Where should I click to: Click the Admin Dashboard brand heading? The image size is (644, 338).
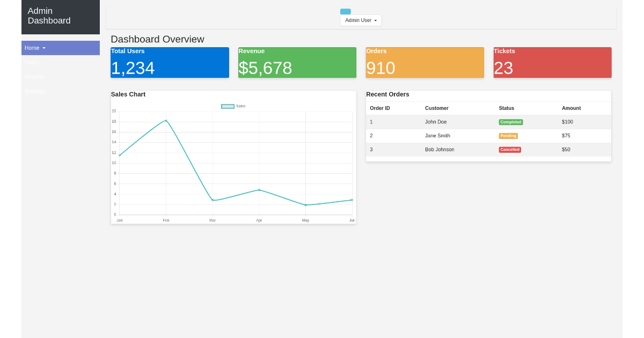(49, 16)
